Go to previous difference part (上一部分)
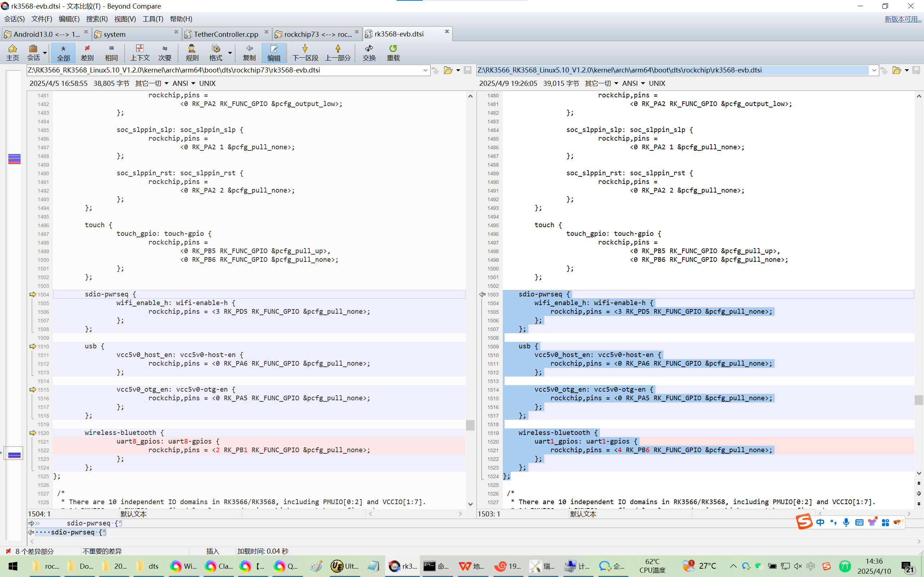The width and height of the screenshot is (924, 577). [337, 52]
